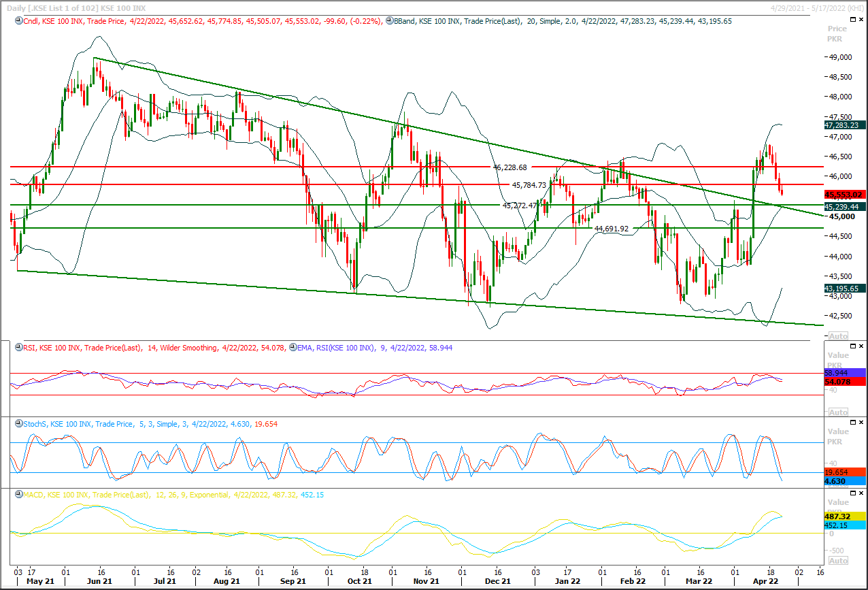
Task: Click the clock icon beside the EMA label
Action: click(293, 348)
